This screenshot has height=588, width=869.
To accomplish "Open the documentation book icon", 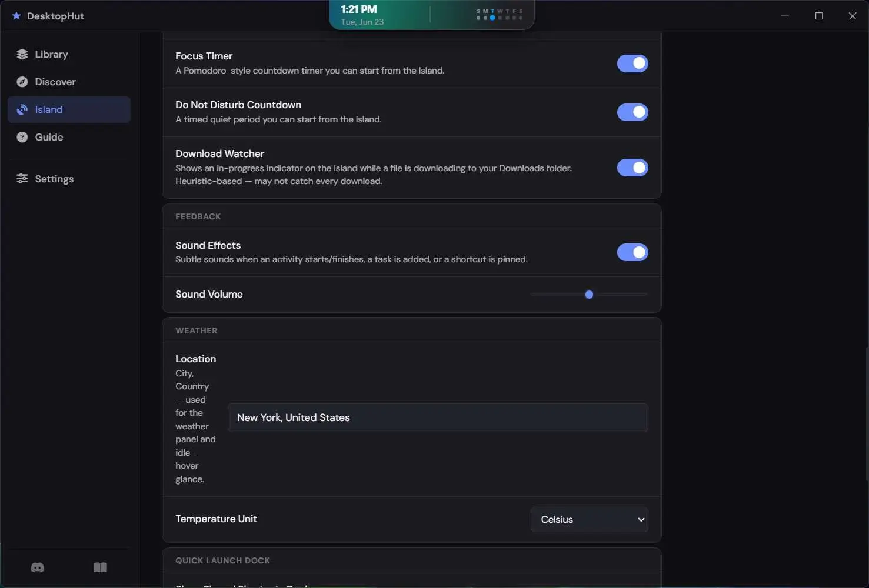I will pyautogui.click(x=101, y=567).
